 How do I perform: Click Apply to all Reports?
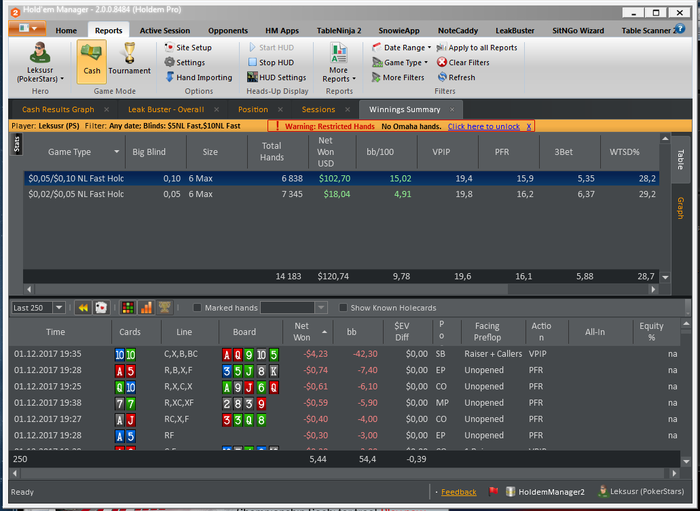coord(477,47)
